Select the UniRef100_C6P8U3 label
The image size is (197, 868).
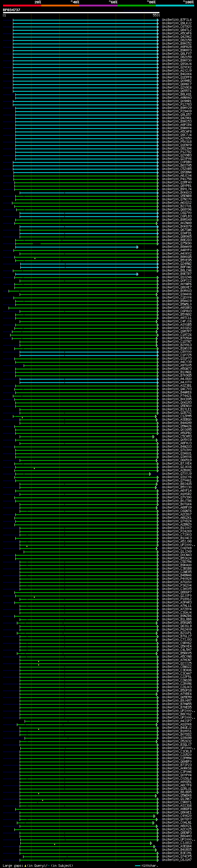pos(177,311)
